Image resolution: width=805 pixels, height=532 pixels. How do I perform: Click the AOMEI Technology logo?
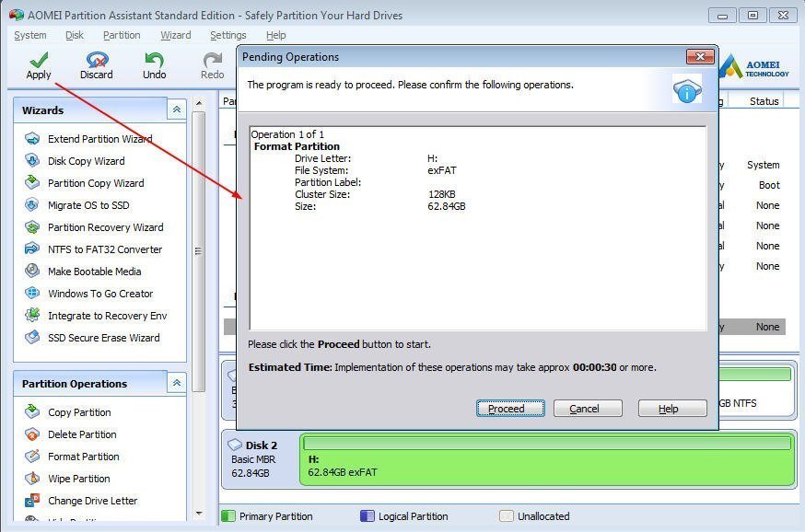(x=754, y=67)
